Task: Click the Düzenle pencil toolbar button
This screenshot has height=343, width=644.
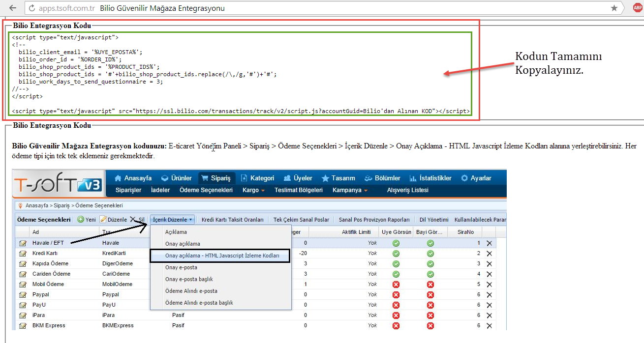Action: 114,220
